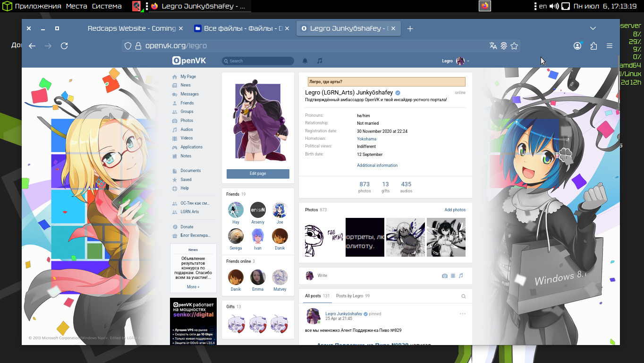Bookmark this page with the star icon

point(514,46)
